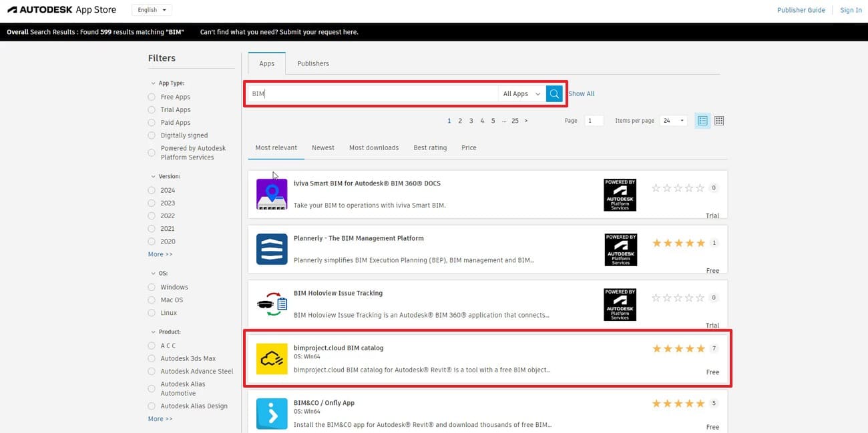868x433 pixels.
Task: Click BIM Holoview Issue Tracking icon
Action: (x=272, y=304)
